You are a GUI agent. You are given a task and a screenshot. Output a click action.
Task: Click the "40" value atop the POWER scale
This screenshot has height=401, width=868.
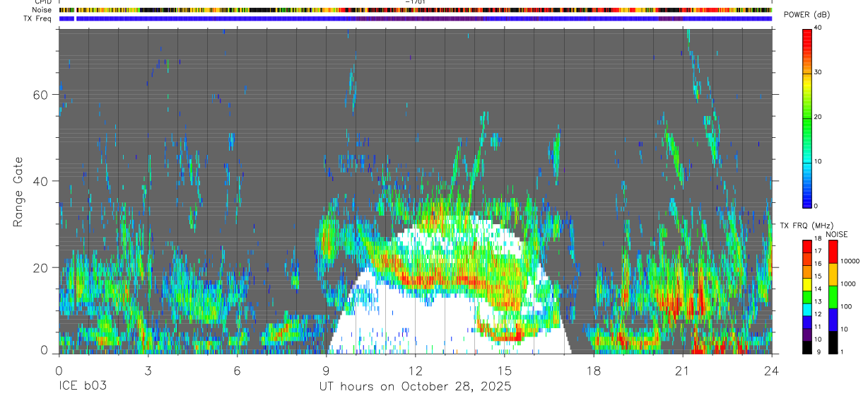click(x=817, y=28)
